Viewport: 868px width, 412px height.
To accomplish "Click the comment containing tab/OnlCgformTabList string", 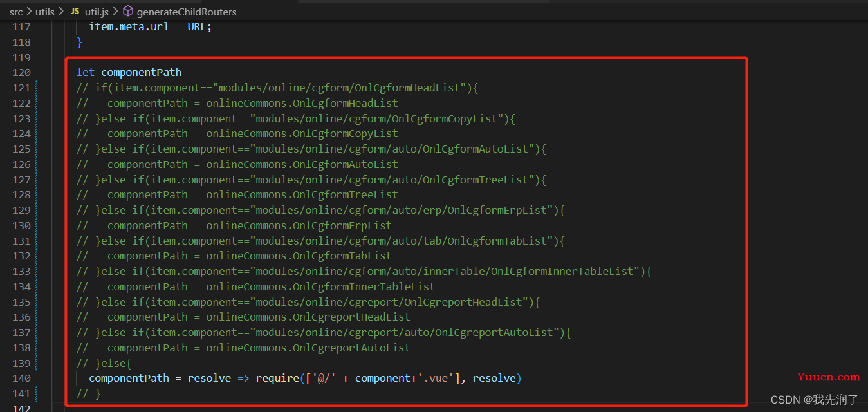I will (x=320, y=241).
